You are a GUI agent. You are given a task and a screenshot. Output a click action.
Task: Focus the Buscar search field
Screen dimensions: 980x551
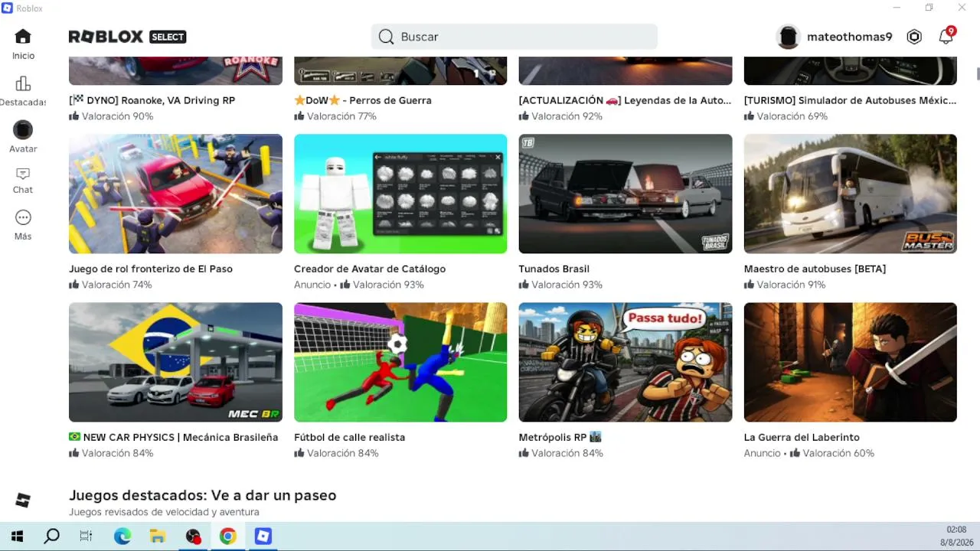pyautogui.click(x=514, y=37)
